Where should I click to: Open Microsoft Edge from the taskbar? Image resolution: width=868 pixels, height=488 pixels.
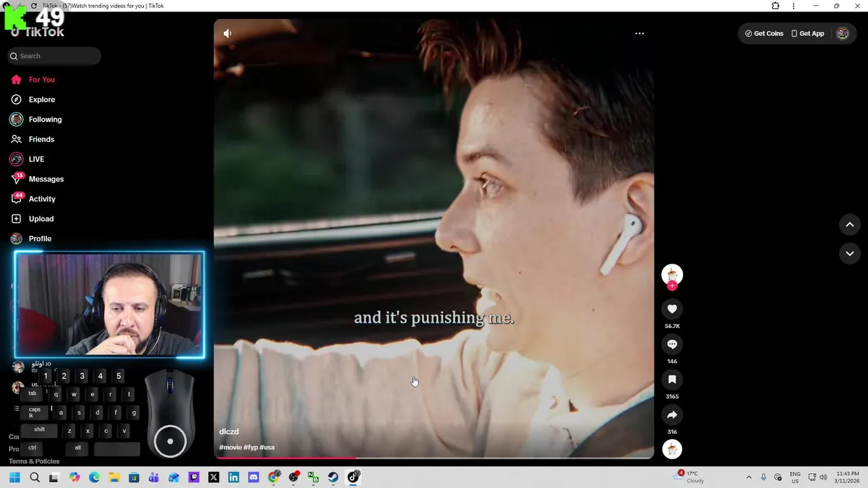point(94,477)
